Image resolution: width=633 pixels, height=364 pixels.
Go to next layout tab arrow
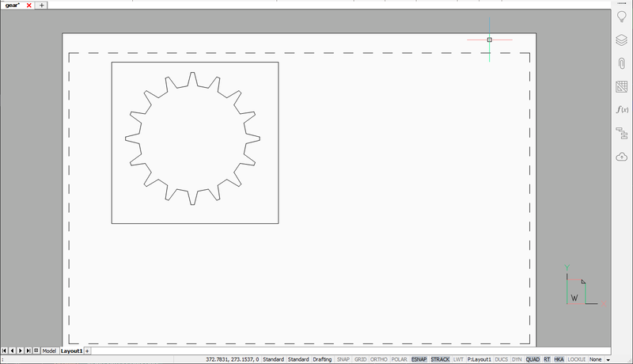(21, 351)
